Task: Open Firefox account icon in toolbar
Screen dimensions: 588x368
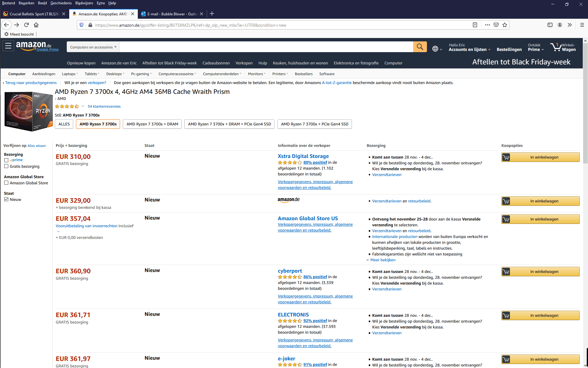Action: (560, 25)
